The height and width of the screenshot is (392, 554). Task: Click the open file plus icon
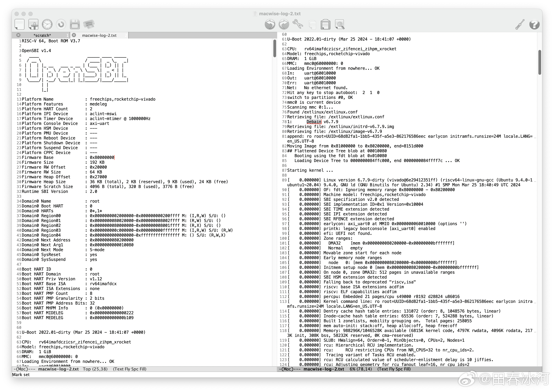tap(33, 24)
